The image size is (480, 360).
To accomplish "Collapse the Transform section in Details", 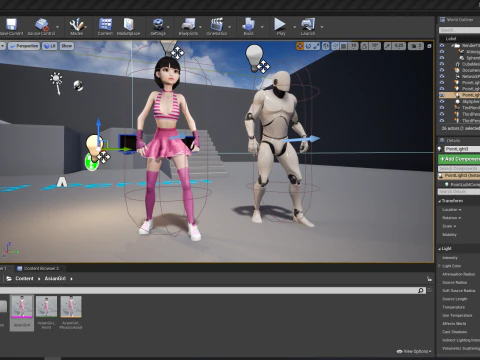I will (440, 201).
